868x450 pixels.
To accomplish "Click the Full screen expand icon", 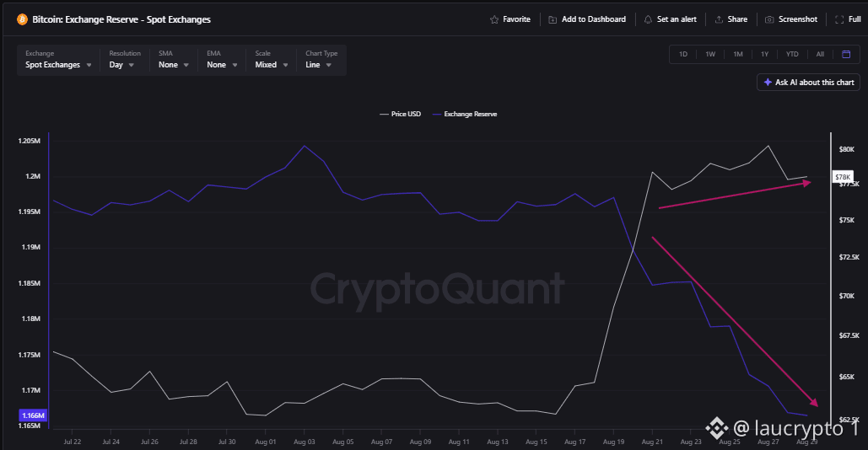I will click(x=839, y=19).
